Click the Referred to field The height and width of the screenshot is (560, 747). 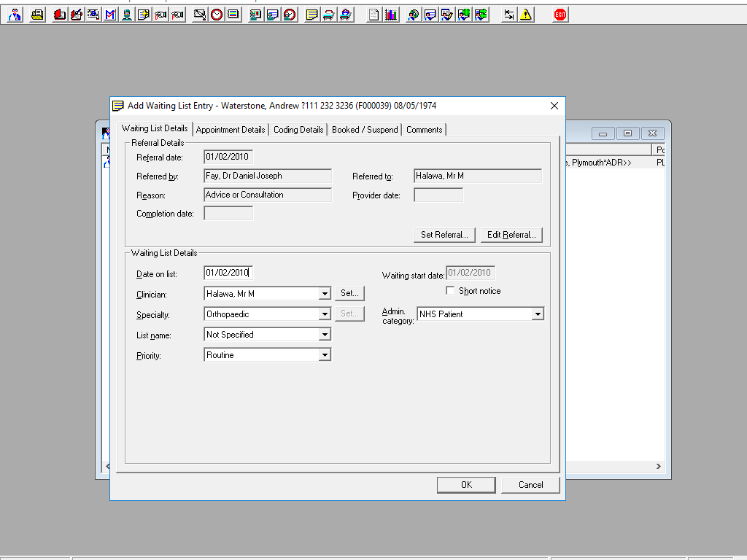click(478, 176)
